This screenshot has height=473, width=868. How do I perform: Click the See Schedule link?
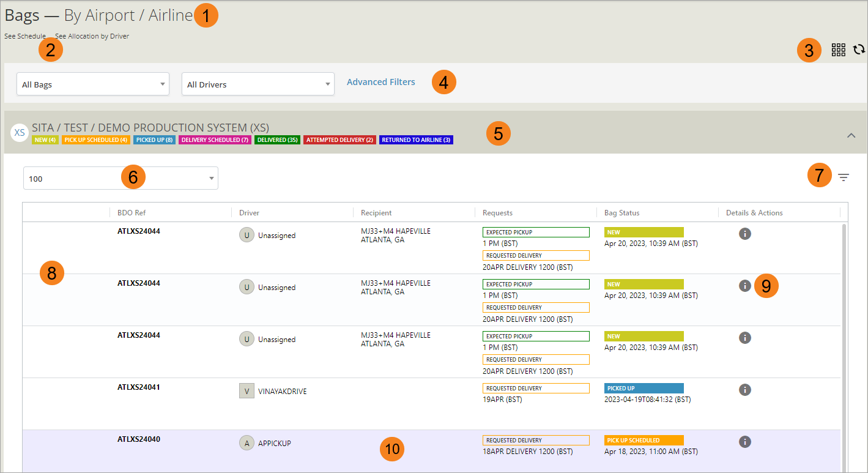tap(25, 36)
